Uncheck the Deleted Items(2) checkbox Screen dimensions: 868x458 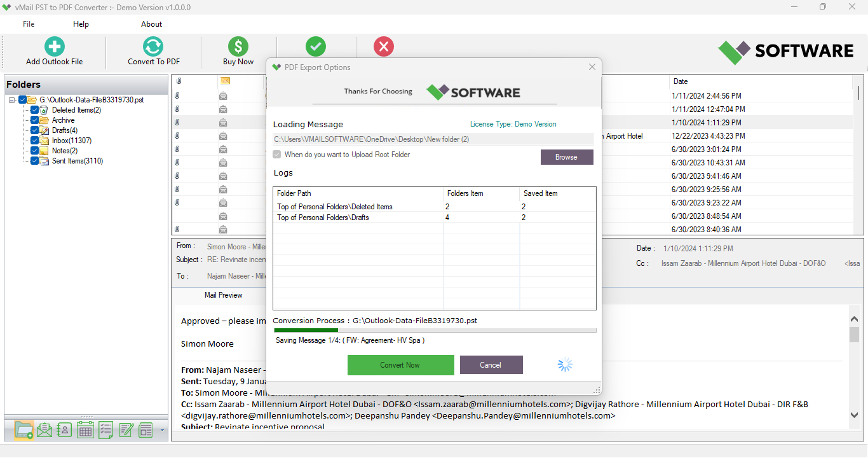[x=34, y=109]
